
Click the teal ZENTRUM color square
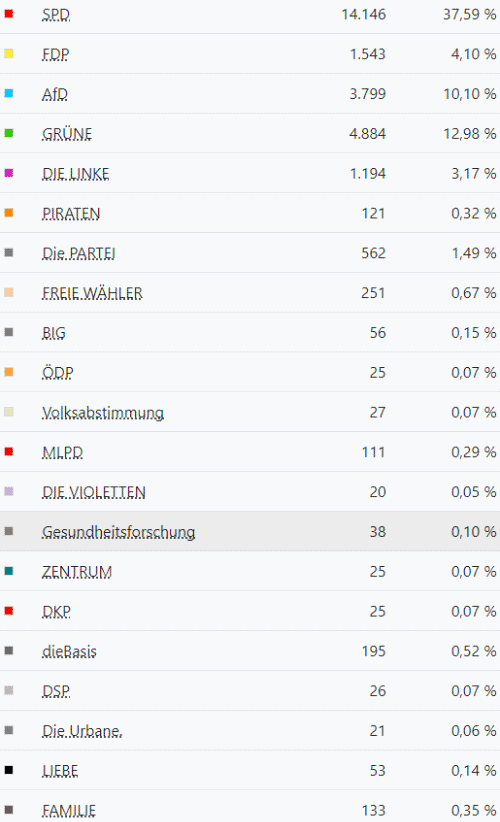click(x=9, y=571)
